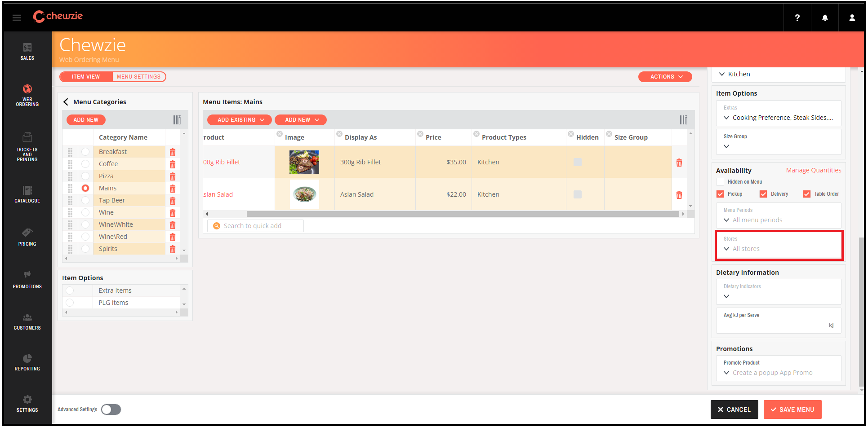Select the Extra Items option radio button
The height and width of the screenshot is (427, 868).
70,291
